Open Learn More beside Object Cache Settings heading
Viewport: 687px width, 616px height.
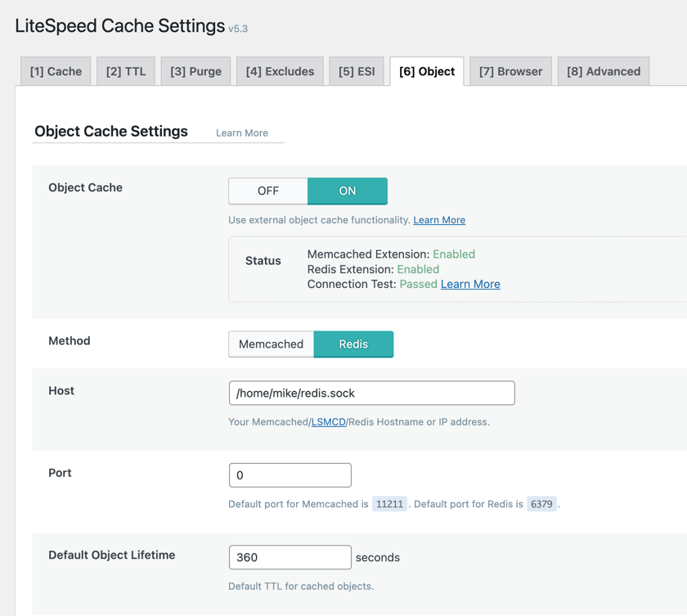coord(242,133)
